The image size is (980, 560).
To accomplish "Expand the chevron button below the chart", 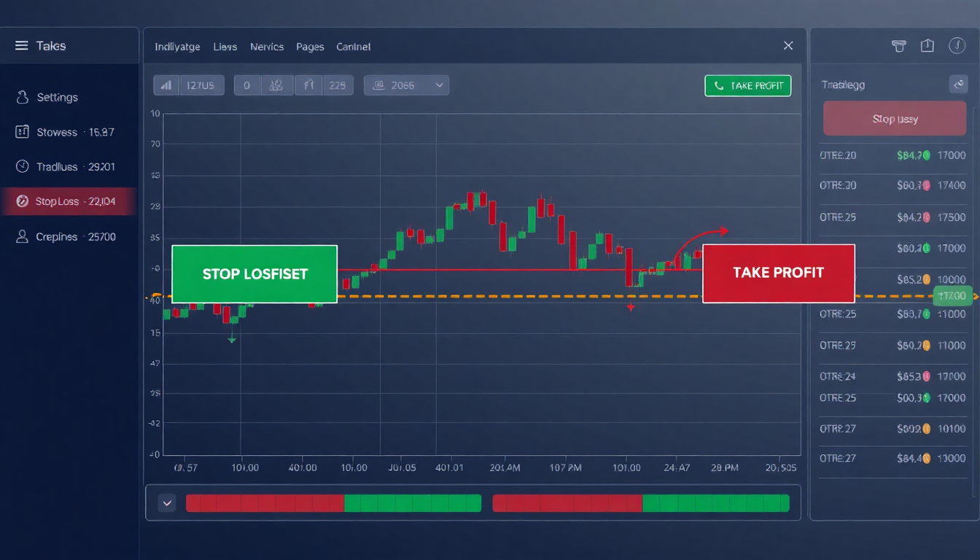I will click(x=168, y=502).
